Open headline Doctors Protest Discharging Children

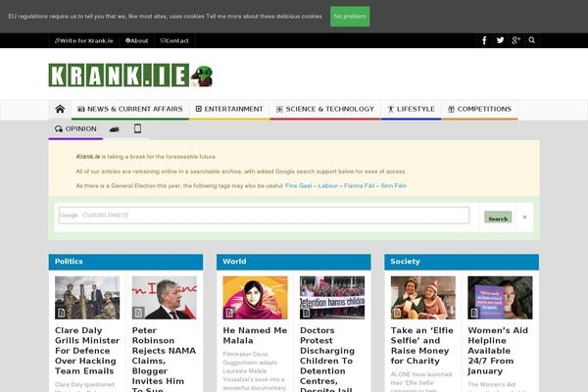[327, 359]
